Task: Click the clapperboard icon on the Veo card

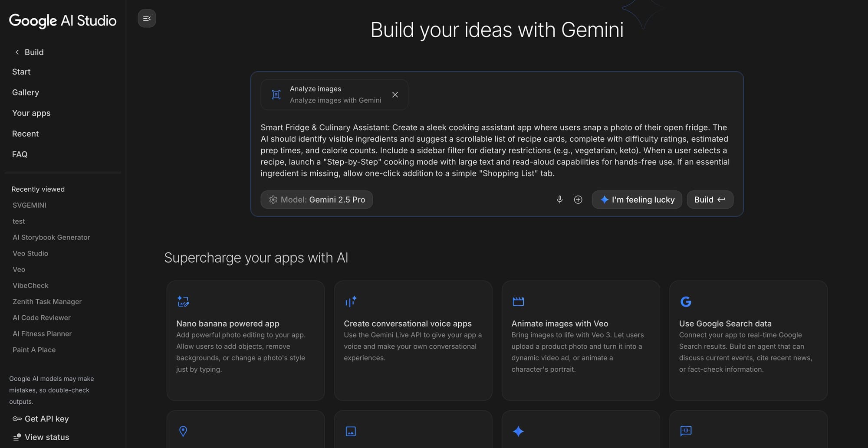Action: pyautogui.click(x=518, y=301)
